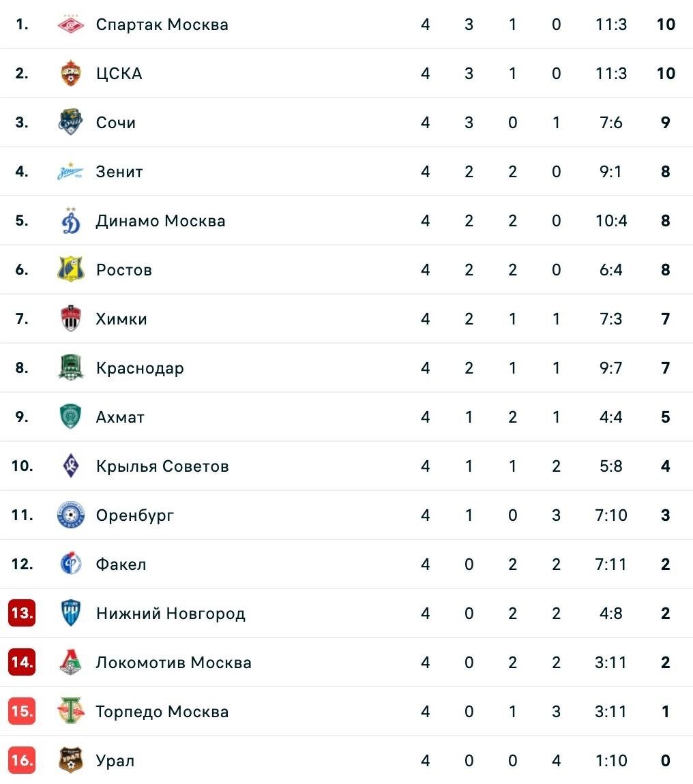Click the Fakel team logo
693x784 pixels.
(70, 564)
